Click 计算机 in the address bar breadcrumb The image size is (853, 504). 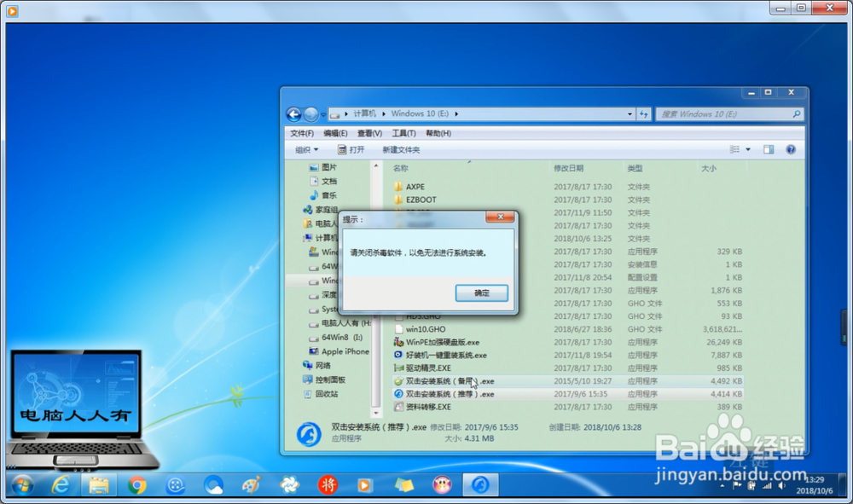pyautogui.click(x=364, y=113)
